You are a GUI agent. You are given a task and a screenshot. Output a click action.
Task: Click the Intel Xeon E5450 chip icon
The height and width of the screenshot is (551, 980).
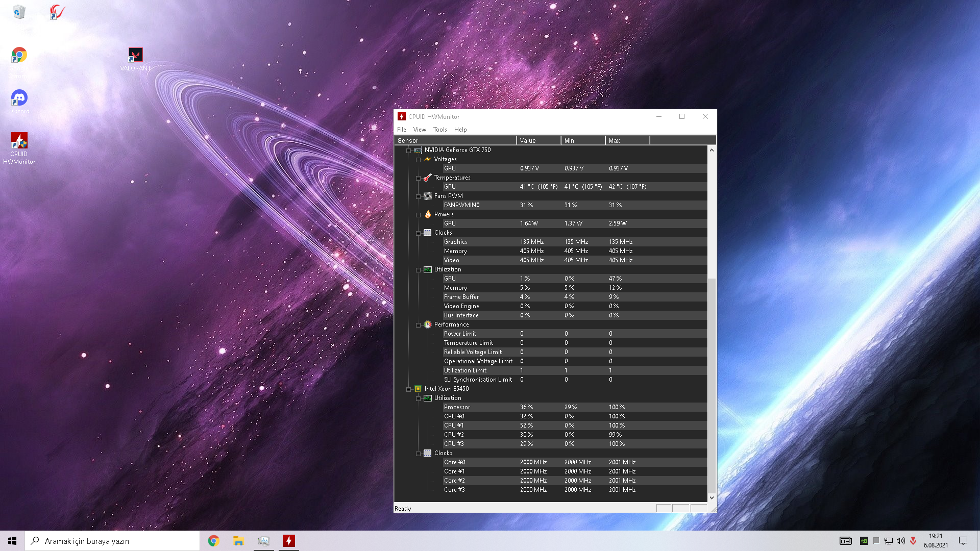(418, 389)
